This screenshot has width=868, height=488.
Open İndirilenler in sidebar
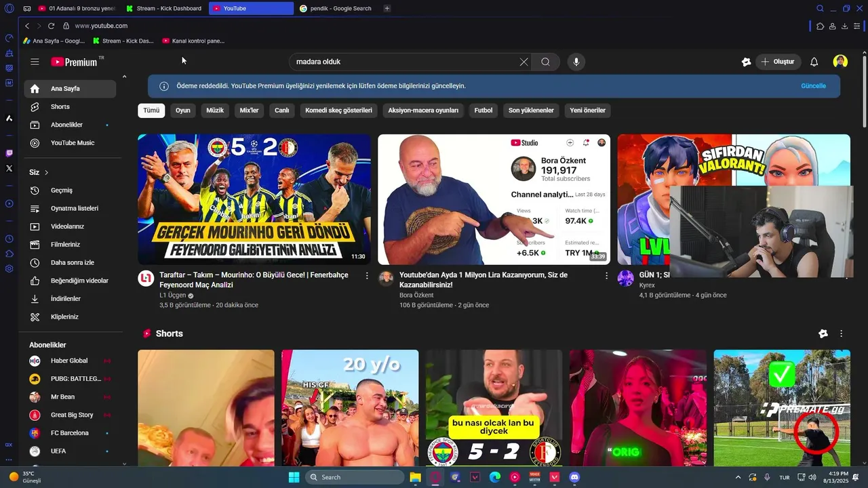click(70, 299)
